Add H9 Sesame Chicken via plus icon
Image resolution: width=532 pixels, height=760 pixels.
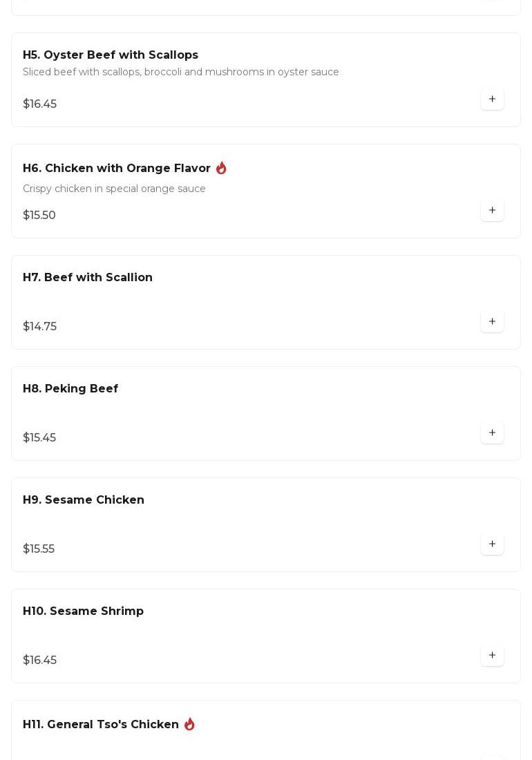492,544
